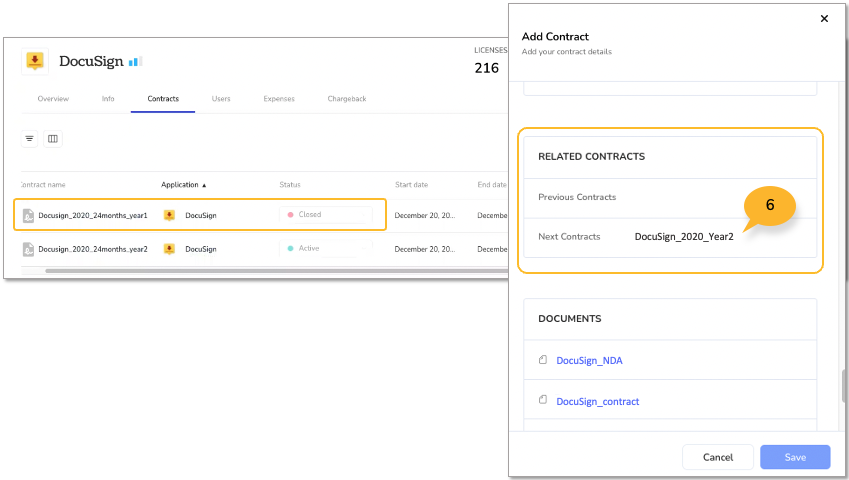This screenshot has height=480, width=849.
Task: Click the DOCUMENTS section heading
Action: click(570, 319)
